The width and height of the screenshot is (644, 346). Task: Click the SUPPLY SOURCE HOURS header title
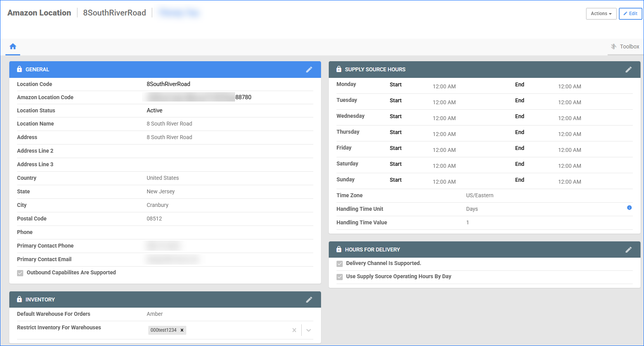[x=375, y=69]
